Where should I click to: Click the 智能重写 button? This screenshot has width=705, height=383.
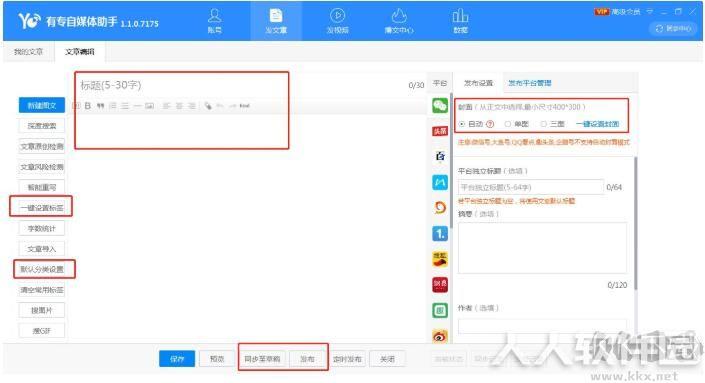pos(42,187)
